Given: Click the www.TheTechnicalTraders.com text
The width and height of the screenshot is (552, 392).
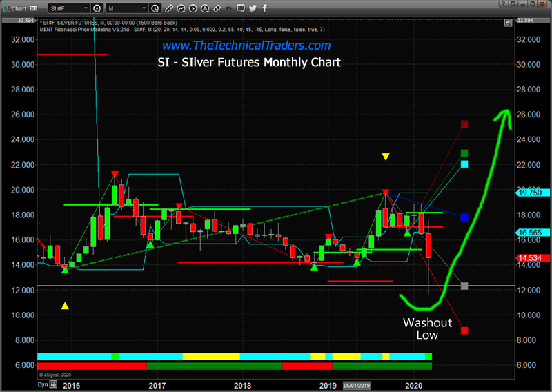Looking at the screenshot, I should pyautogui.click(x=246, y=46).
